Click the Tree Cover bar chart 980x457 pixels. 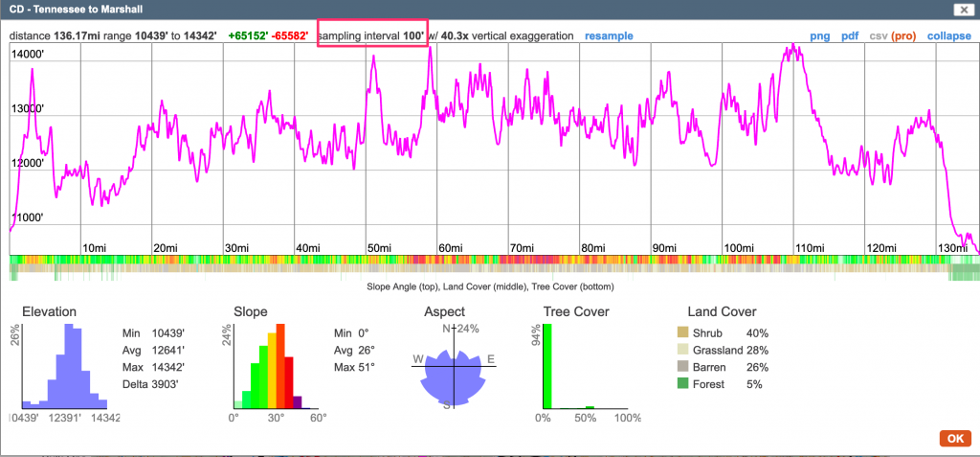(586, 367)
